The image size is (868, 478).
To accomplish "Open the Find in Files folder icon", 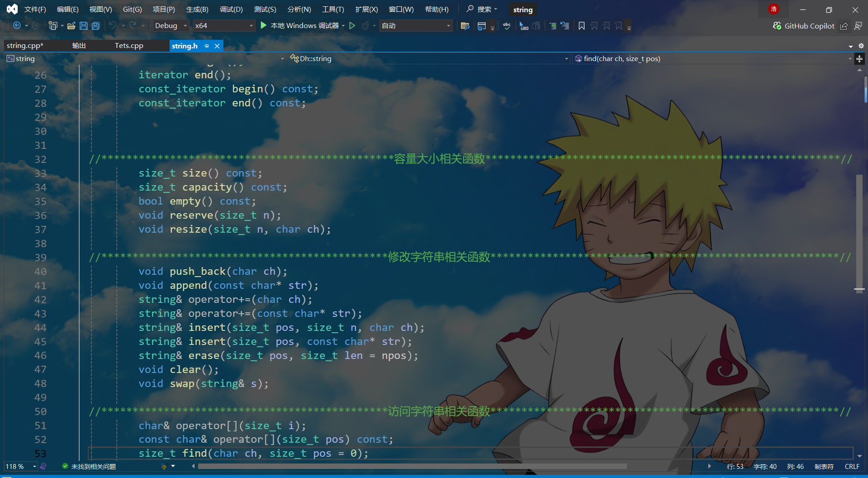I will pyautogui.click(x=465, y=26).
